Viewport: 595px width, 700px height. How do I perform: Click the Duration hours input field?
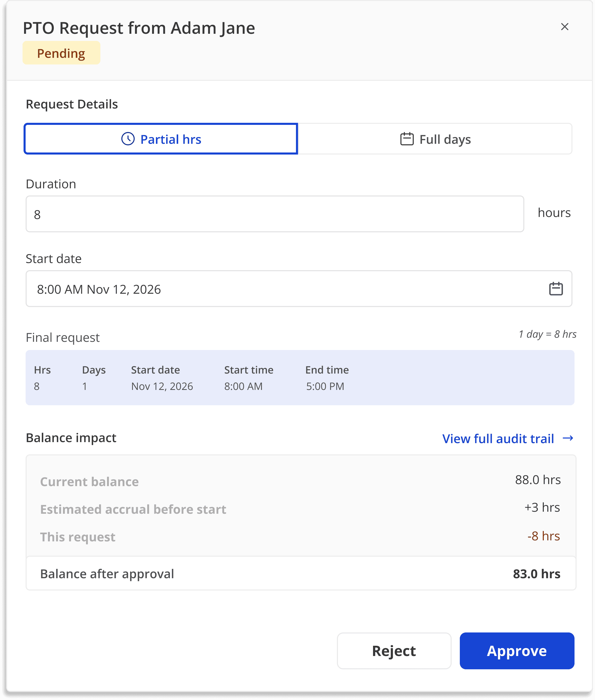point(274,214)
